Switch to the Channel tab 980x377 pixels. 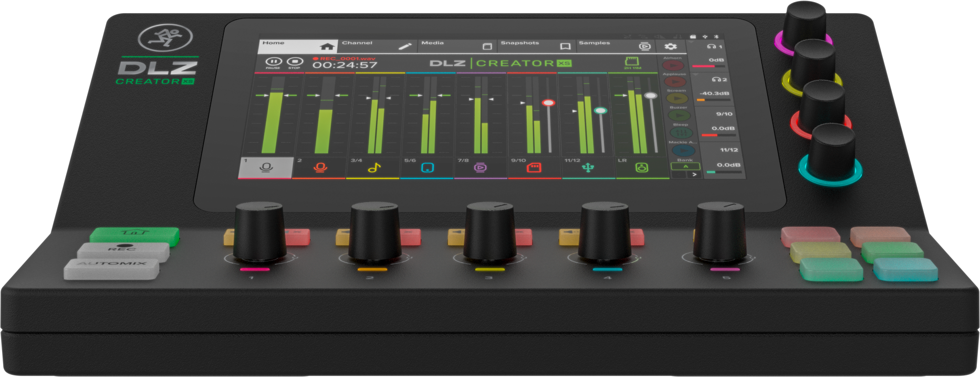coord(377,46)
